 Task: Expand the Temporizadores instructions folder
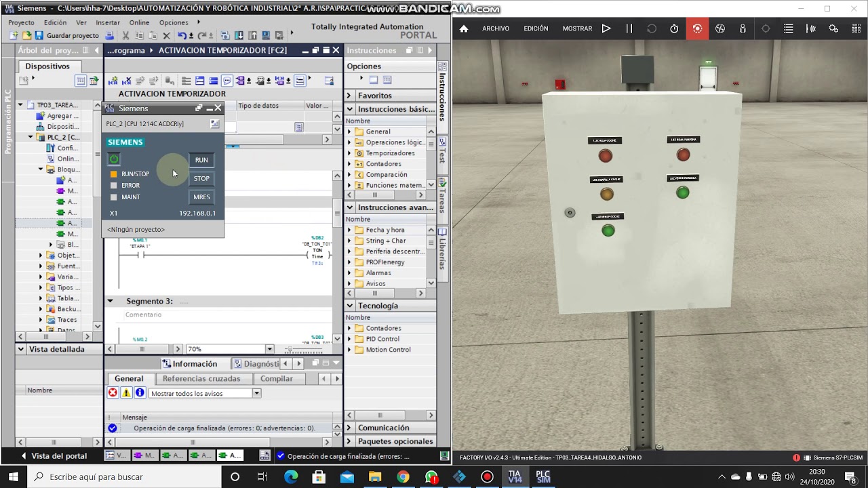click(350, 153)
